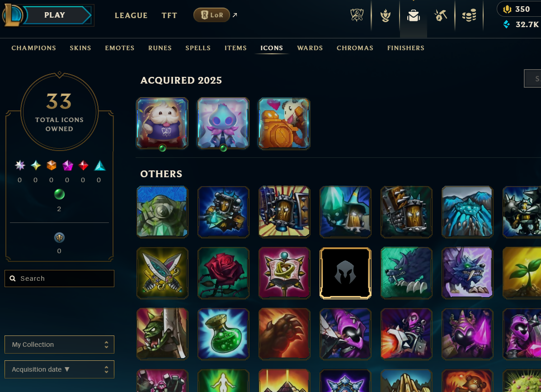This screenshot has width=541, height=392.
Task: Select the default helmet summoner icon
Action: [x=345, y=273]
